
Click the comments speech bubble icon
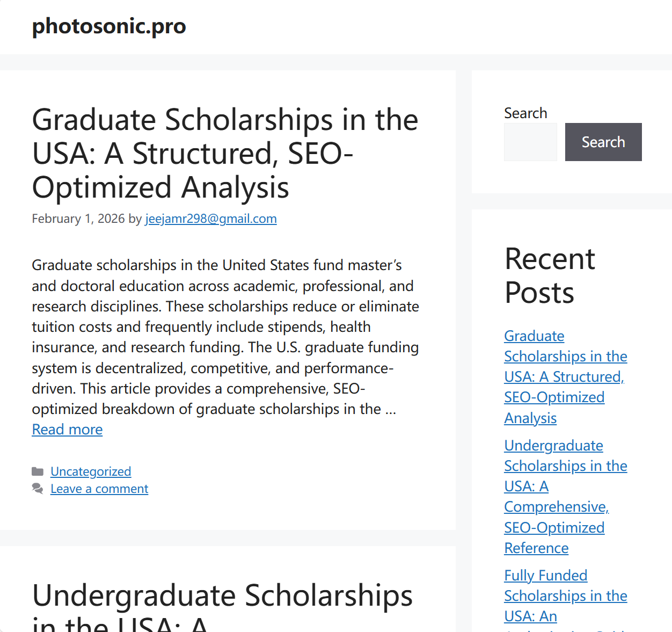click(x=38, y=489)
